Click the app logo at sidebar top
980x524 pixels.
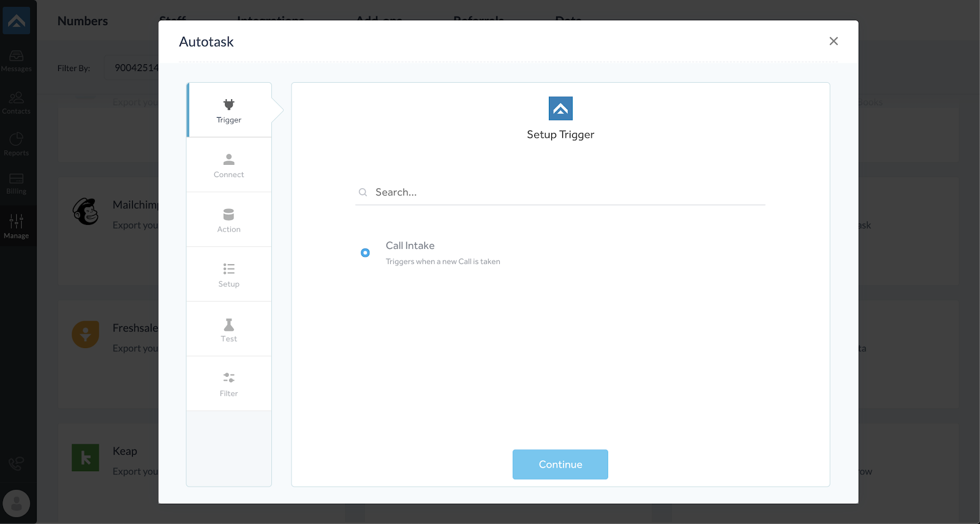[x=17, y=21]
